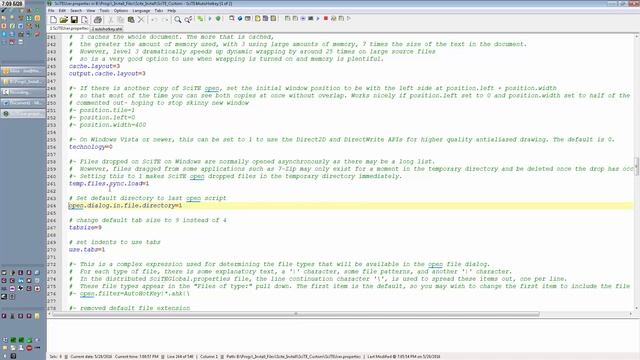Image resolution: width=640 pixels, height=360 pixels.
Task: Click the Print icon in toolbar
Action: pos(98,19)
